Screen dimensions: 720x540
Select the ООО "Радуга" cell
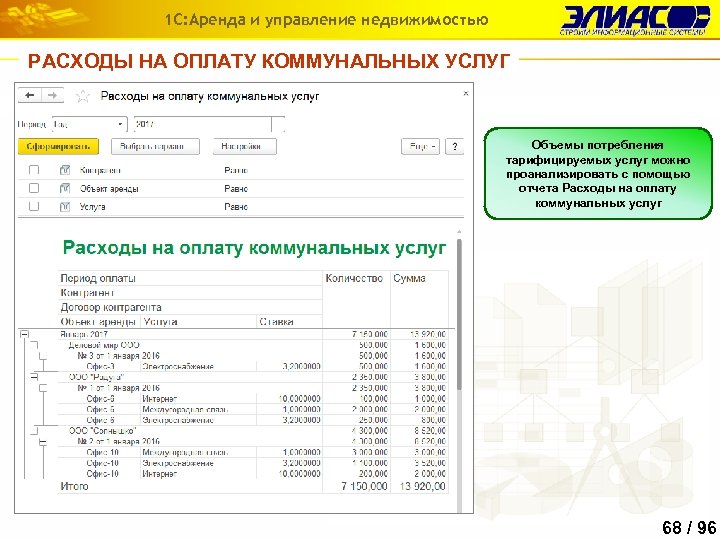(96, 377)
